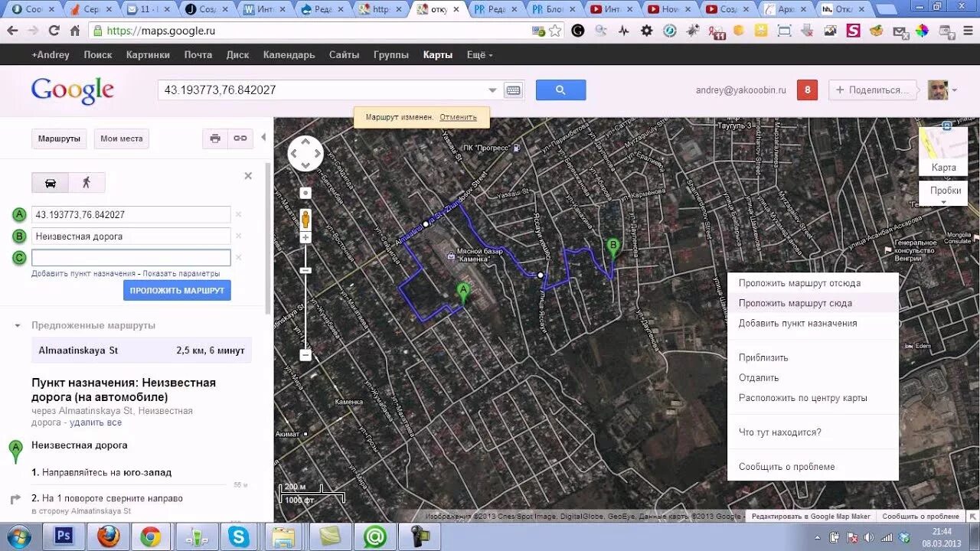Select the walking mode

87,183
